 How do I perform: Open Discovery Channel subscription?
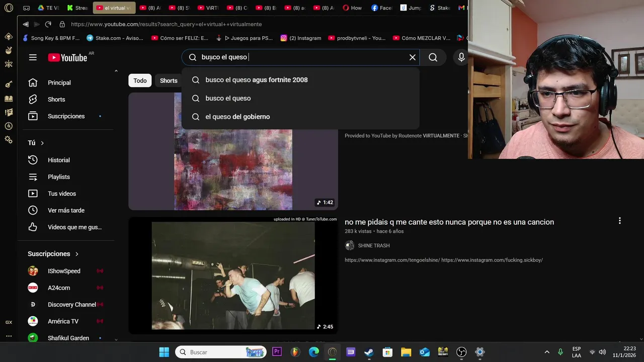point(67,305)
